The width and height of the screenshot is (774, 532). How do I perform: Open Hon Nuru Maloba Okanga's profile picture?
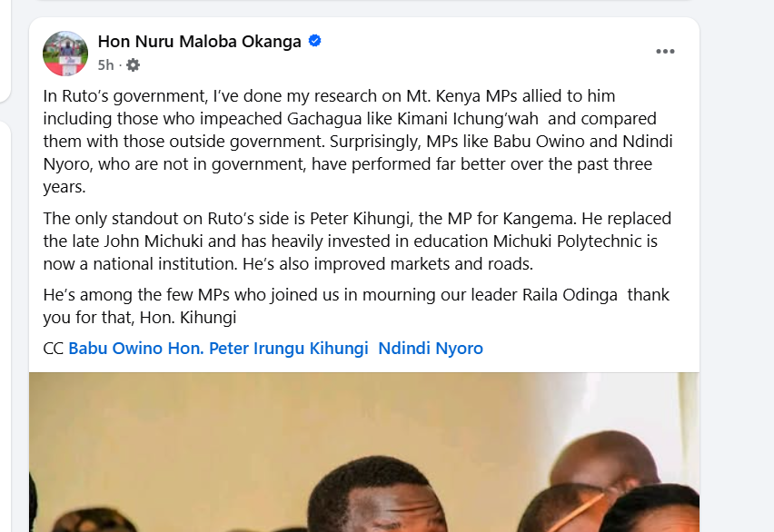(65, 53)
